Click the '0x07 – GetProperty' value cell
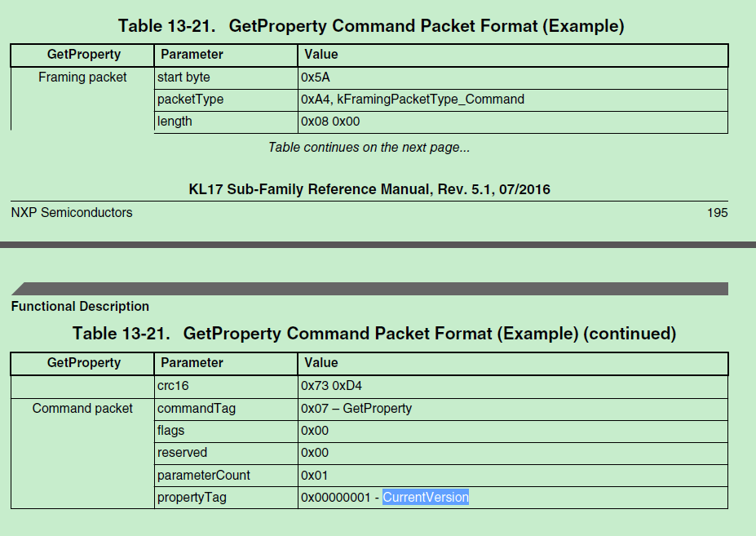The image size is (756, 536). [356, 408]
